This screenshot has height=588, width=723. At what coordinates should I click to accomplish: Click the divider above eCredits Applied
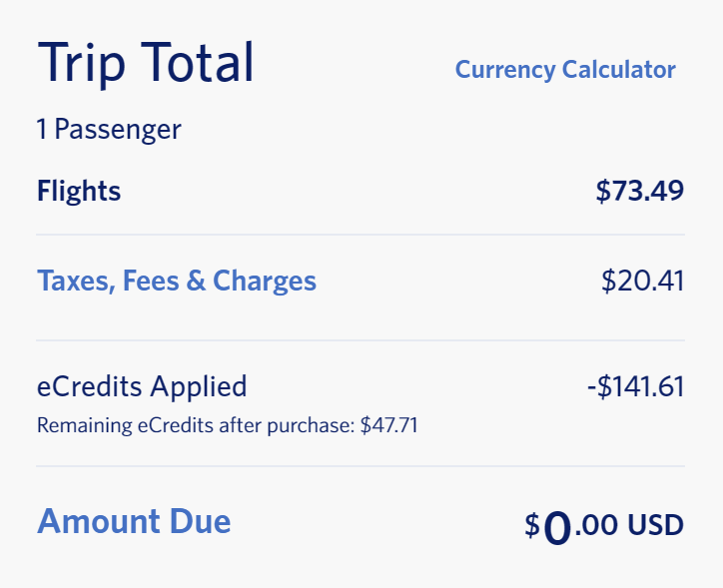tap(361, 340)
